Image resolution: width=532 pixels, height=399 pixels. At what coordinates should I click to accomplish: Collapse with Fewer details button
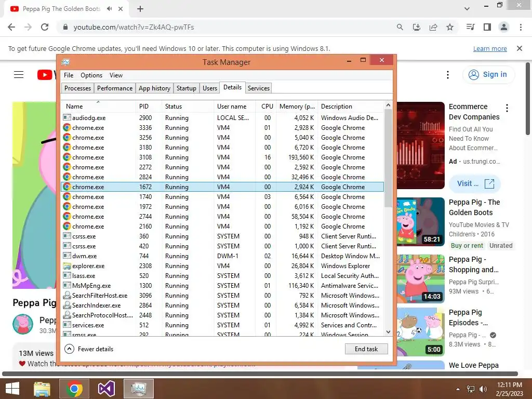[x=89, y=349]
